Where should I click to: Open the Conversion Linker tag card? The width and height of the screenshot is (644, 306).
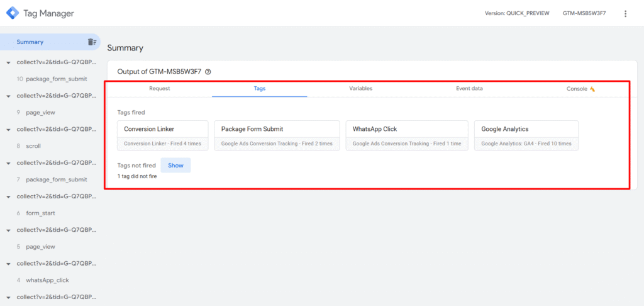[162, 135]
